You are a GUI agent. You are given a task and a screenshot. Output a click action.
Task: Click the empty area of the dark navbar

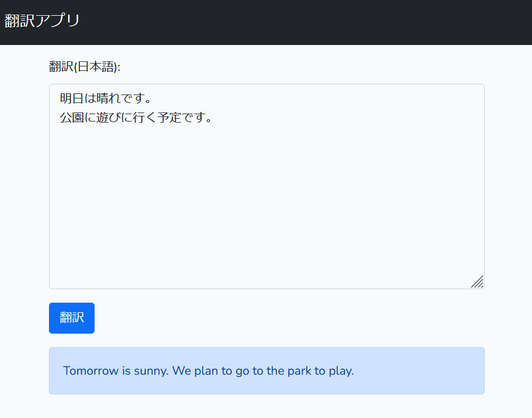(x=305, y=23)
